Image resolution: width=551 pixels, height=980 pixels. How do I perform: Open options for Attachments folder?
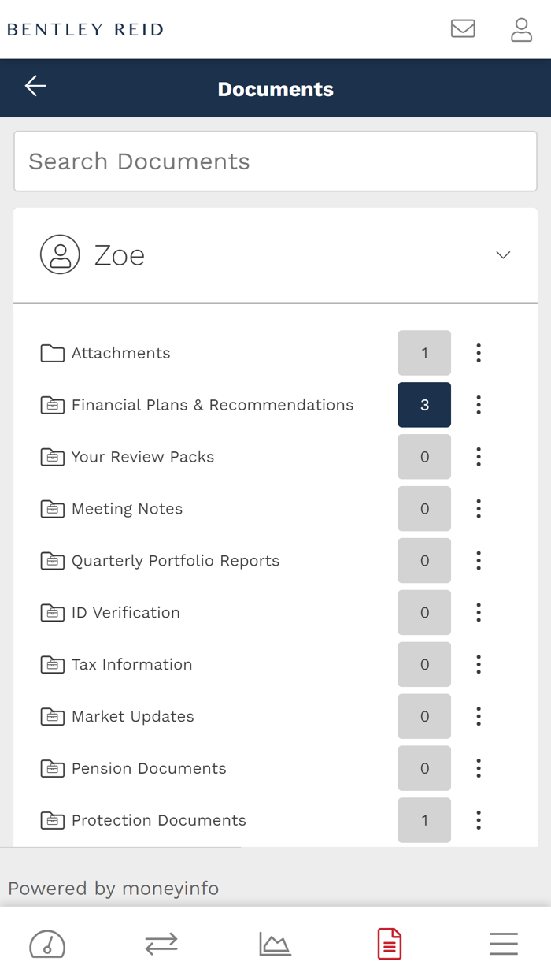[x=479, y=353]
